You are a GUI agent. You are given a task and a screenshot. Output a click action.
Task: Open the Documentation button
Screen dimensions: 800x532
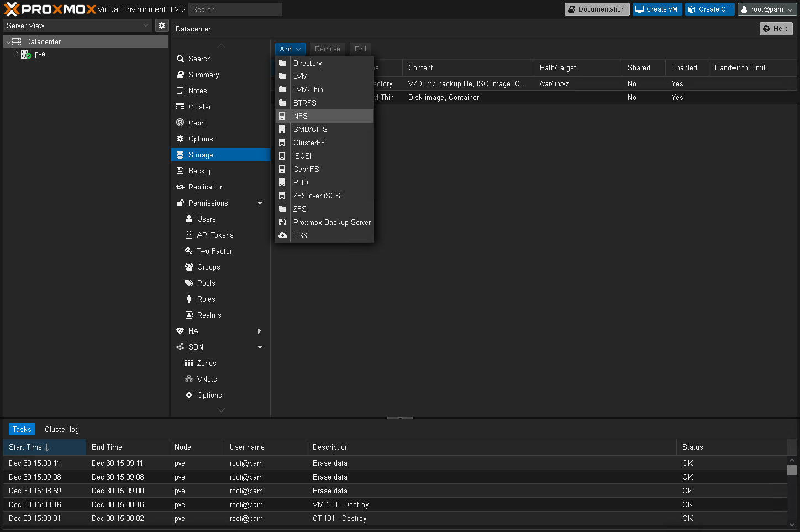(x=597, y=9)
